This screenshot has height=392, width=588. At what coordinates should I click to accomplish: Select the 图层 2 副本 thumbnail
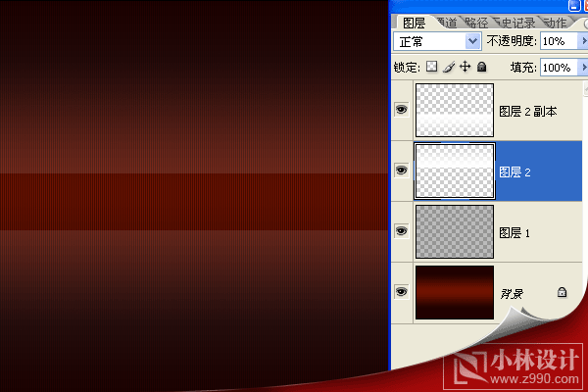point(455,111)
